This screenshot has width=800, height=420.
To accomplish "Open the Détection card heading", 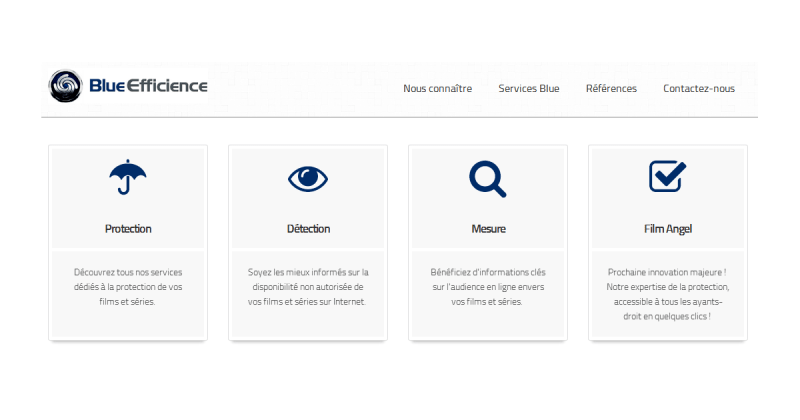I will pyautogui.click(x=308, y=229).
